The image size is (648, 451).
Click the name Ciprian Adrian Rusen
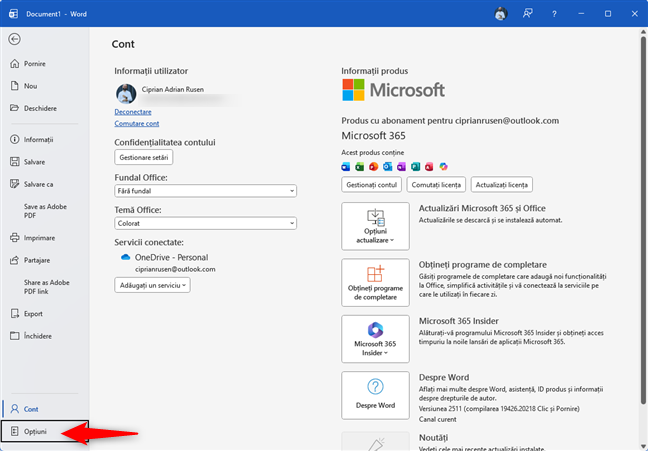pos(173,89)
